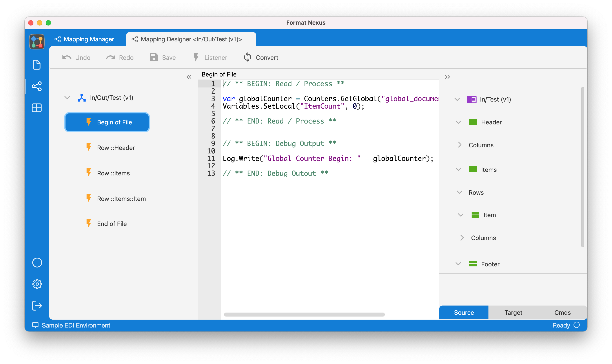Click the circle icon in sidebar
This screenshot has width=612, height=364.
coord(37,263)
